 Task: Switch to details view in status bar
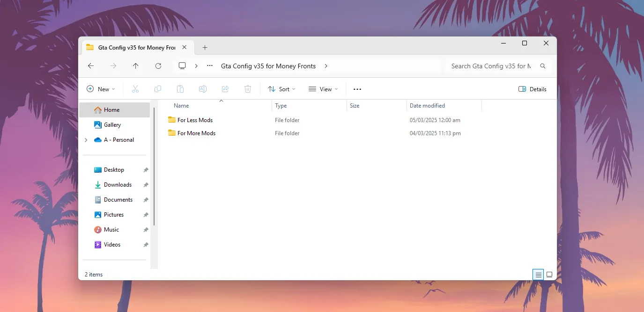click(538, 275)
